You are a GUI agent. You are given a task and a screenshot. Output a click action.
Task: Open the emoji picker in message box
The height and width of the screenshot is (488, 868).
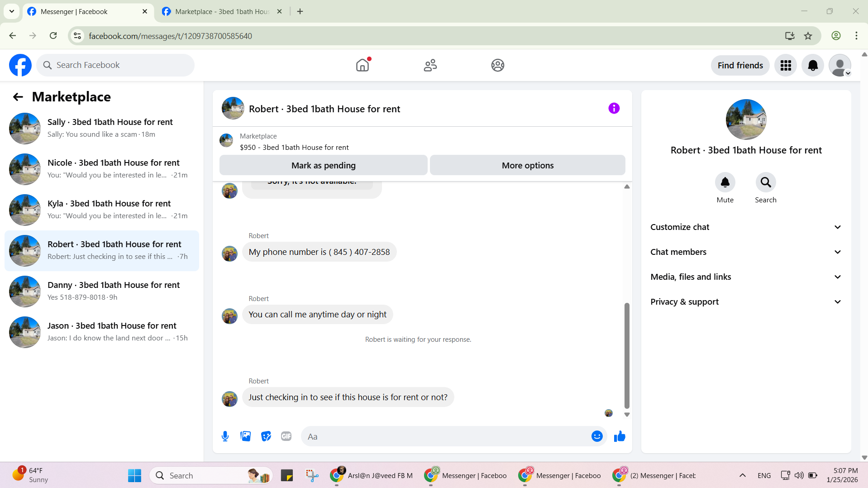tap(597, 436)
